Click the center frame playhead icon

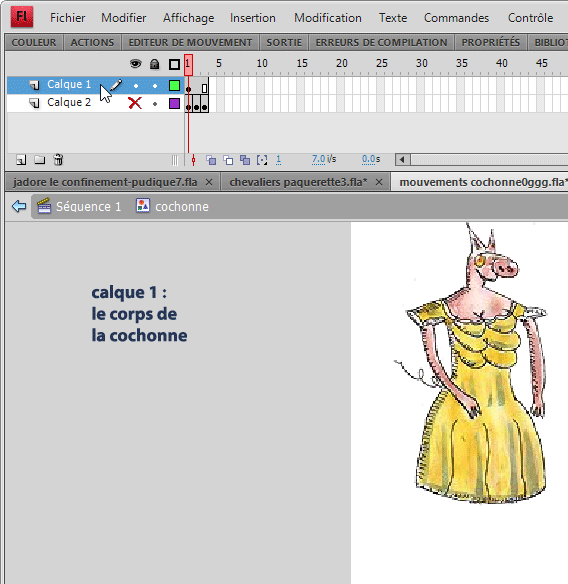tap(193, 160)
